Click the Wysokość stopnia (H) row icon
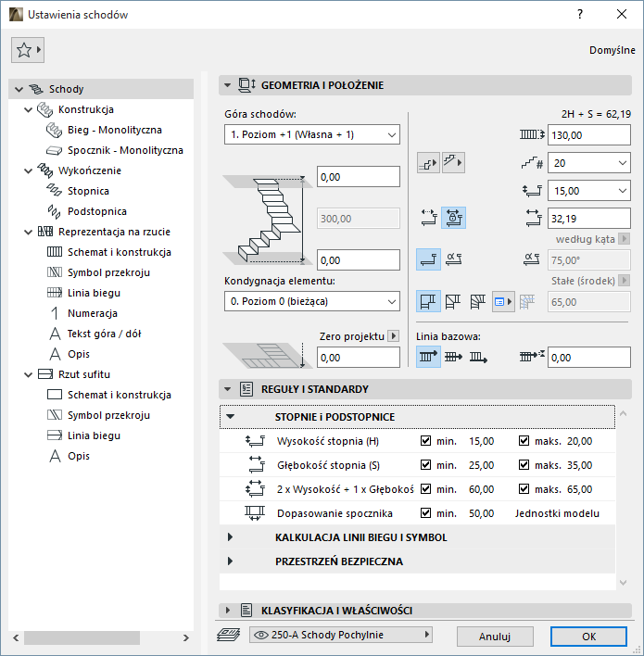The width and height of the screenshot is (644, 656). point(255,440)
